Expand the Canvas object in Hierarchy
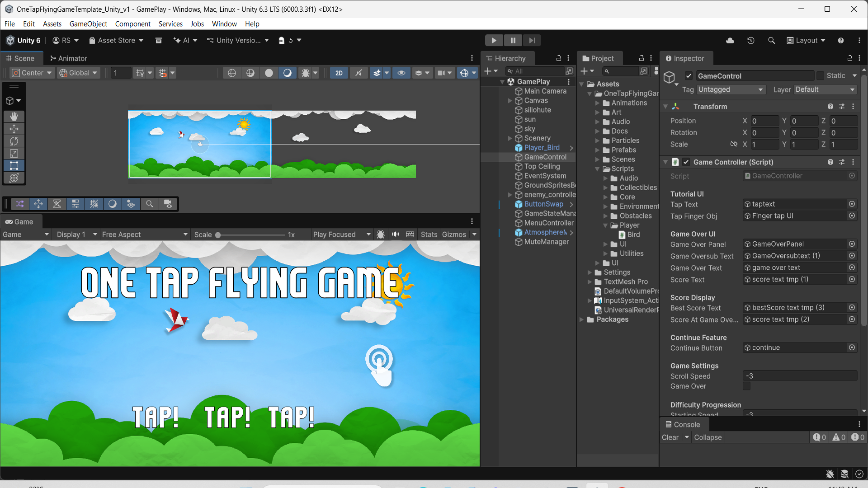 pos(510,100)
